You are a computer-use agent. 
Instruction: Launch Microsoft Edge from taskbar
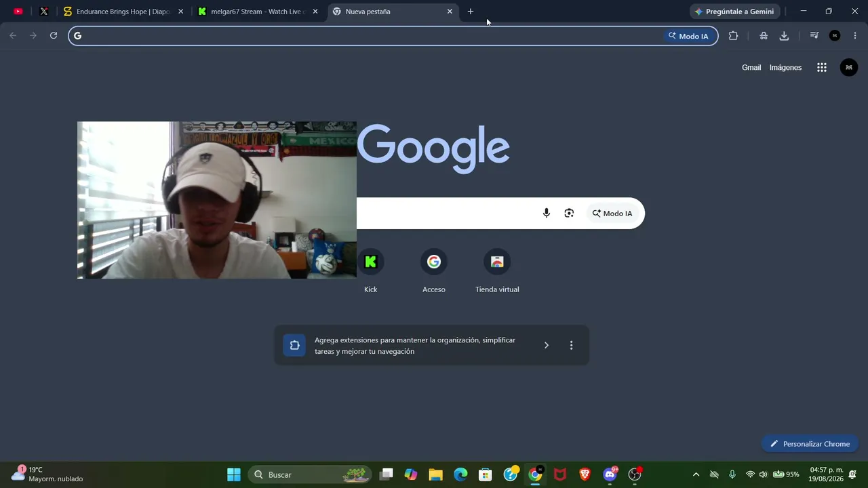pos(460,474)
